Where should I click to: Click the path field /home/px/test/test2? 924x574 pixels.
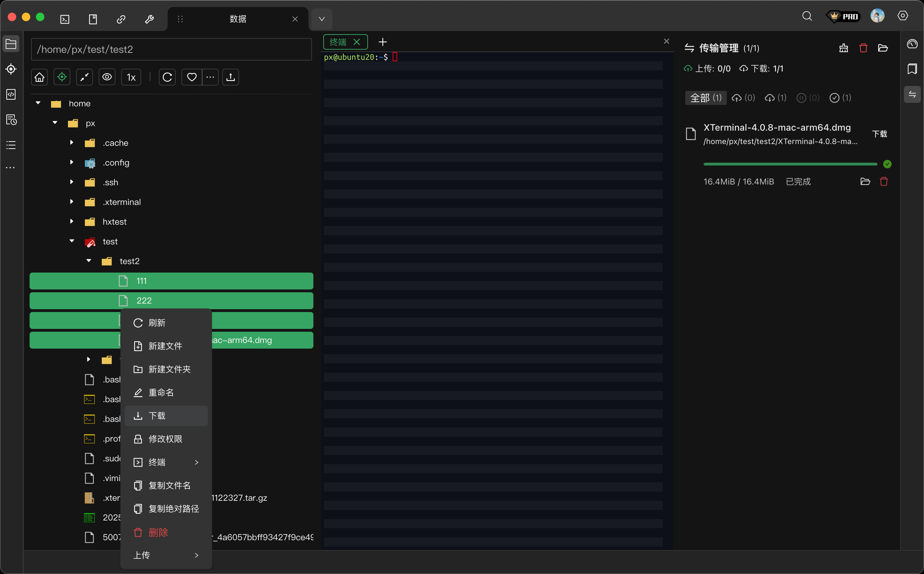pyautogui.click(x=171, y=49)
